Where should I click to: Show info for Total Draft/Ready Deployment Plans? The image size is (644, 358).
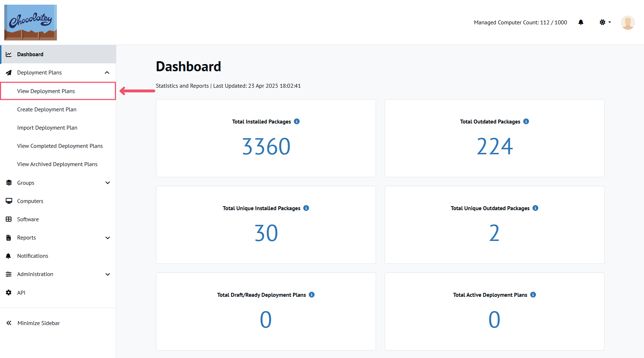tap(312, 295)
